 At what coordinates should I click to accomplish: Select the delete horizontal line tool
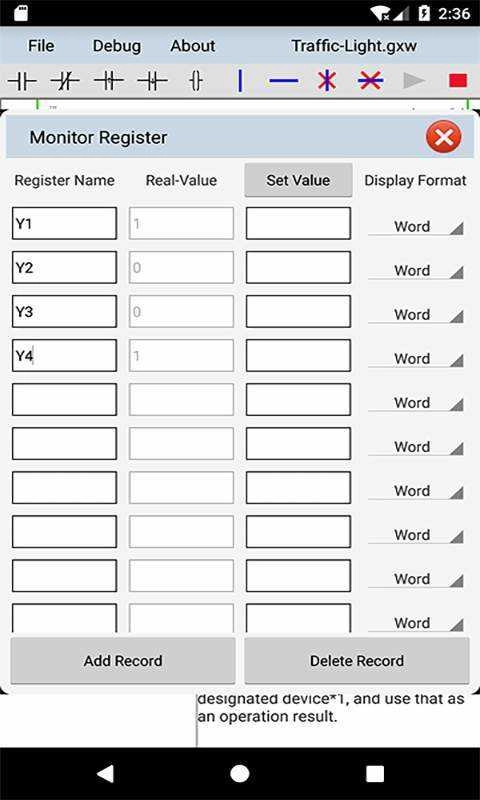pyautogui.click(x=371, y=81)
